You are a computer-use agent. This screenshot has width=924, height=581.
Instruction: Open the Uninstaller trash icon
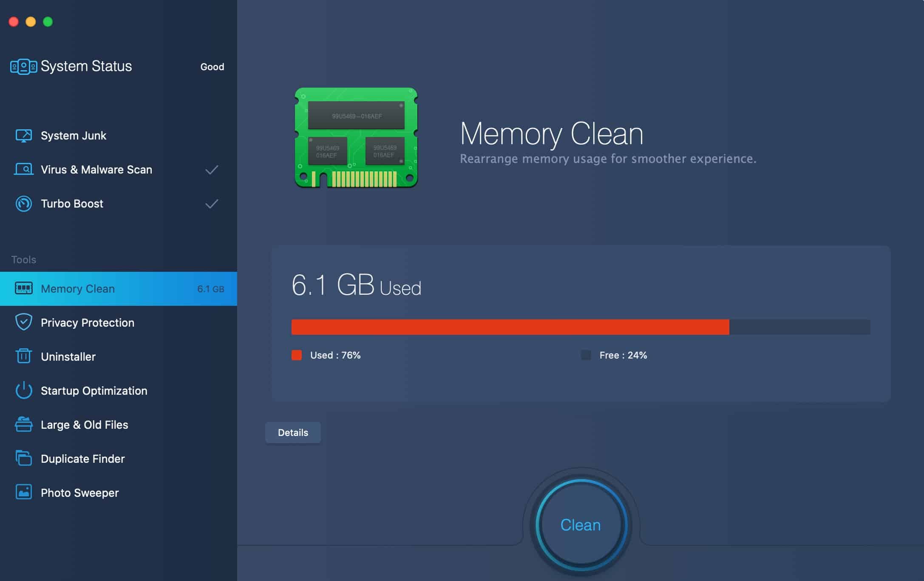tap(24, 356)
